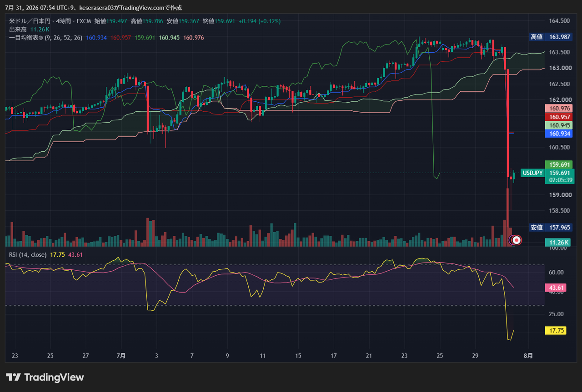Click the pale green 160.945 price scale tag

pyautogui.click(x=559, y=125)
